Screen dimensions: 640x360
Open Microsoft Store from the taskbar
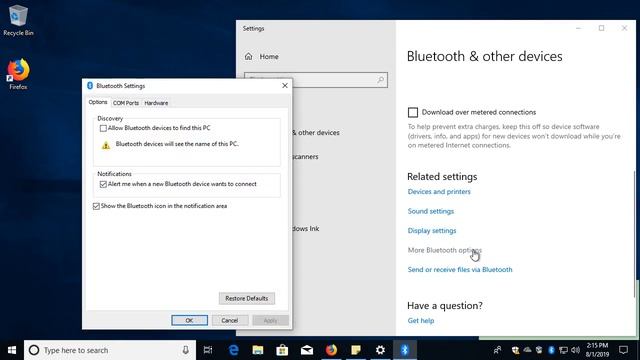tap(282, 350)
